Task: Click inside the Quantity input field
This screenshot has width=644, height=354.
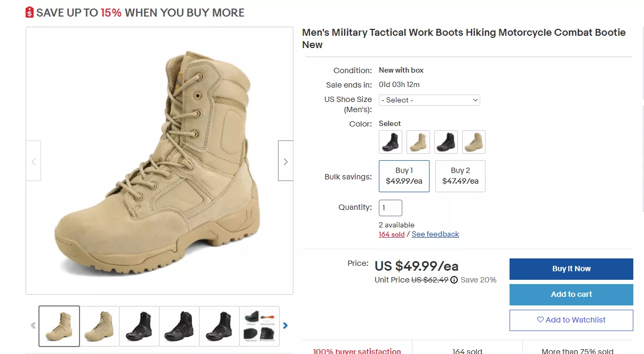Action: point(390,208)
